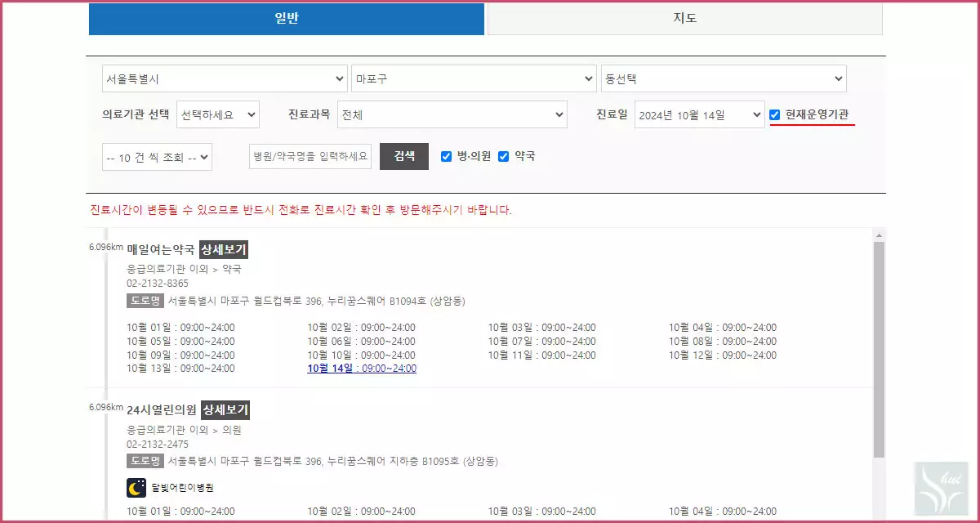Enable the 현재운영기관 checkbox
This screenshot has width=980, height=523.
tap(774, 114)
